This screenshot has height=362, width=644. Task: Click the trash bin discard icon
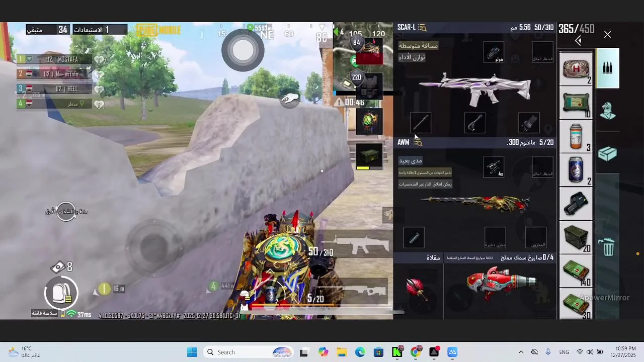point(608,247)
